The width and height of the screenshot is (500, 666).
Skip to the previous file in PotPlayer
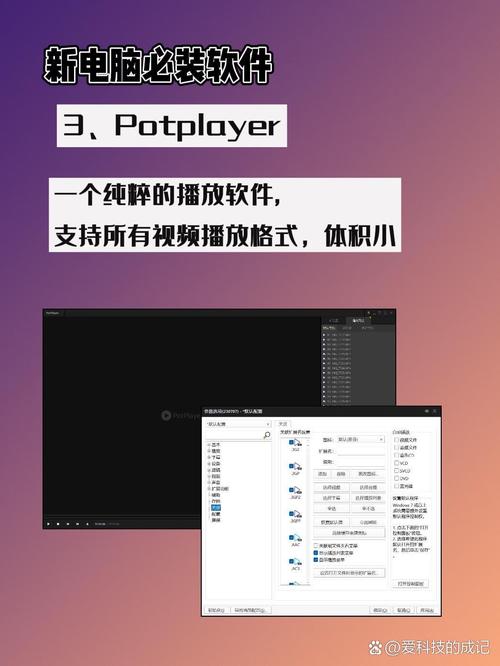click(68, 524)
